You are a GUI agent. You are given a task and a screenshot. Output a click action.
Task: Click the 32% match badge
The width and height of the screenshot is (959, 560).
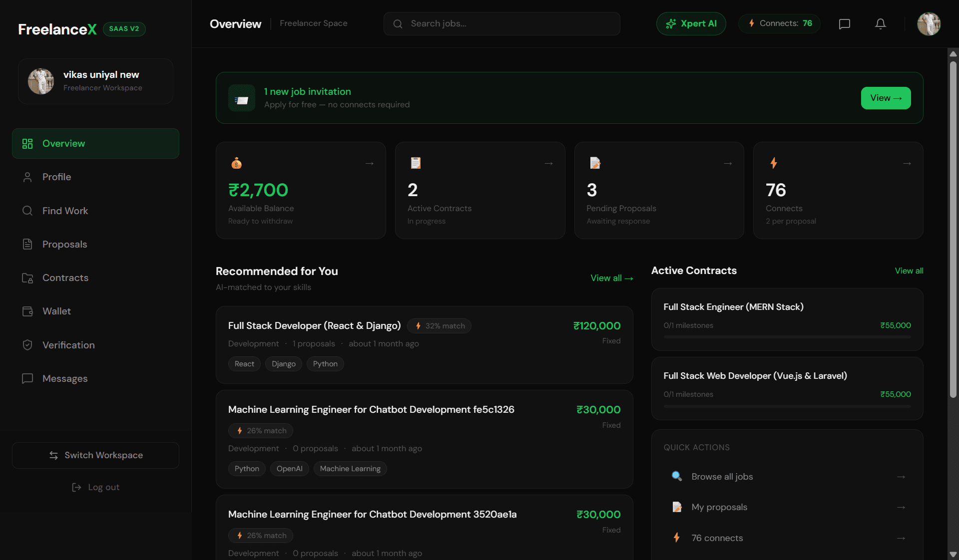440,326
